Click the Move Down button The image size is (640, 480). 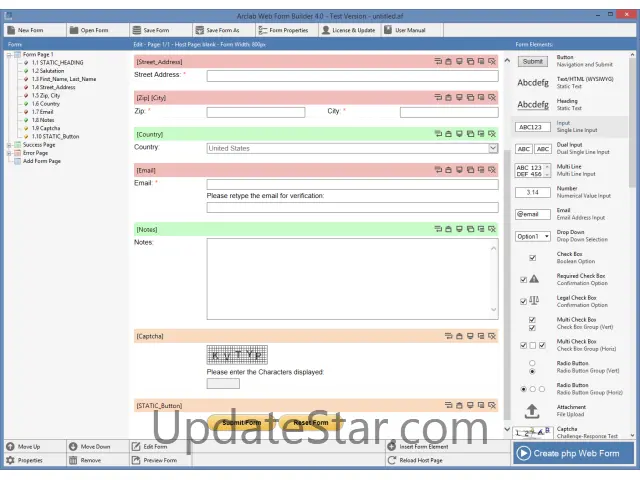tap(98, 447)
